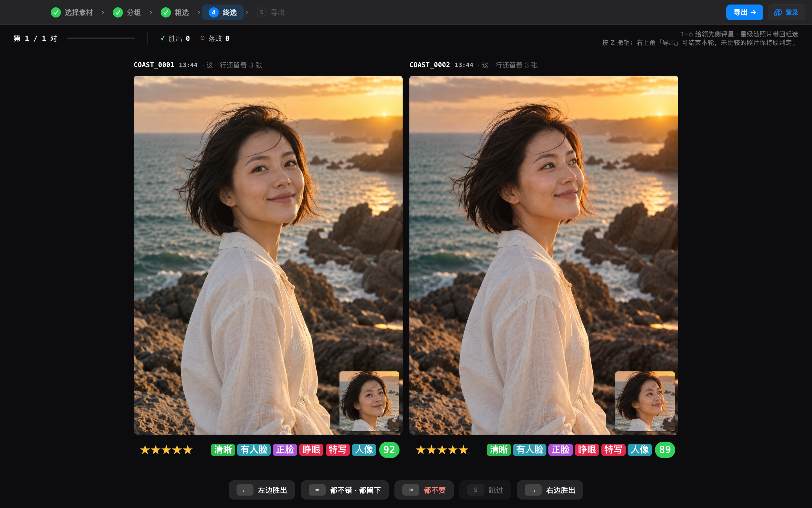Click the backspace key icon for 都不要

(x=411, y=490)
